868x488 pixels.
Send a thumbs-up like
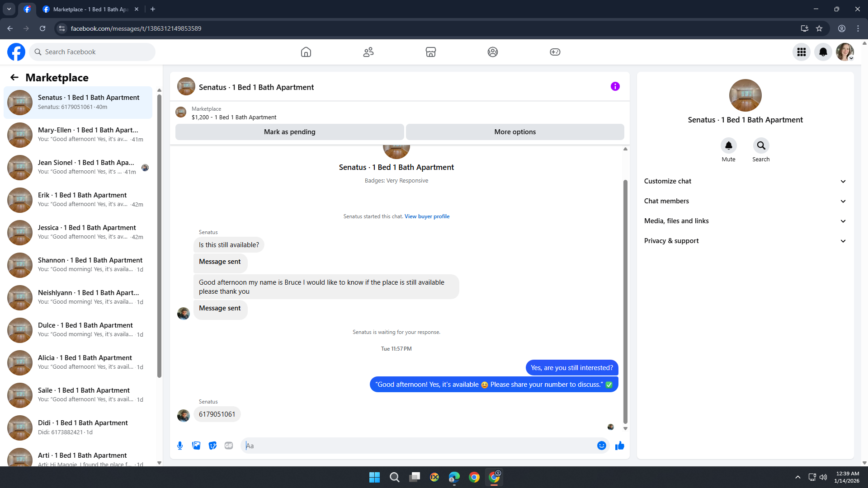[x=619, y=446]
